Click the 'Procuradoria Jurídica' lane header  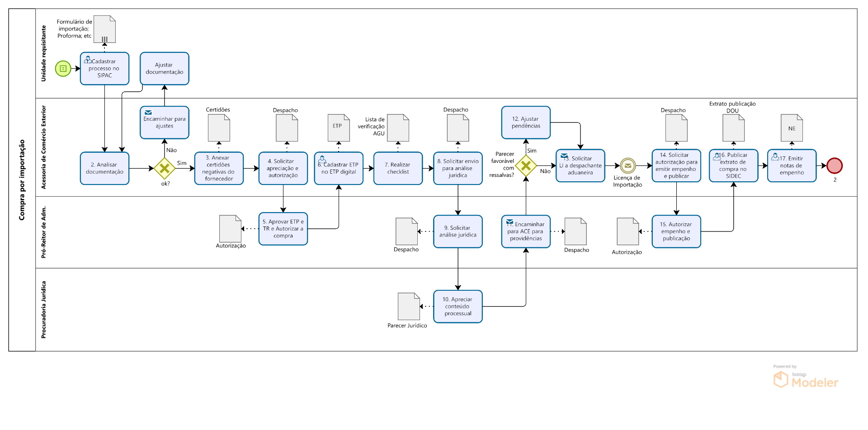tap(44, 310)
